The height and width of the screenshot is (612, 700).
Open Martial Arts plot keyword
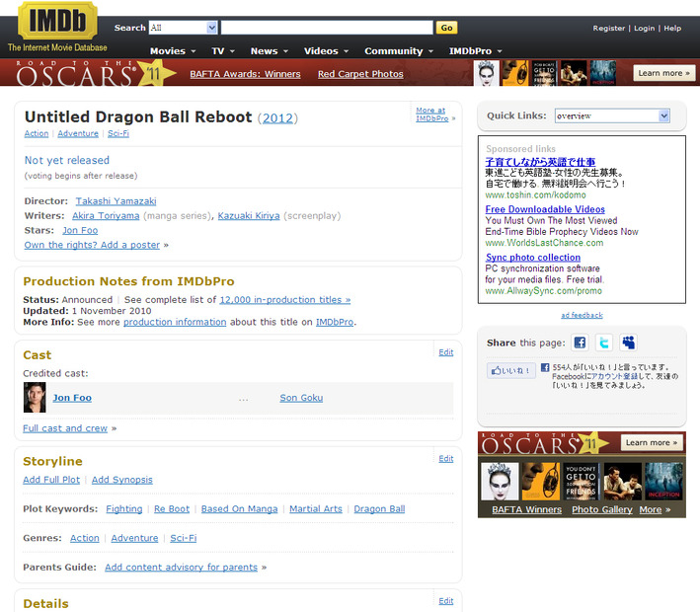click(316, 509)
